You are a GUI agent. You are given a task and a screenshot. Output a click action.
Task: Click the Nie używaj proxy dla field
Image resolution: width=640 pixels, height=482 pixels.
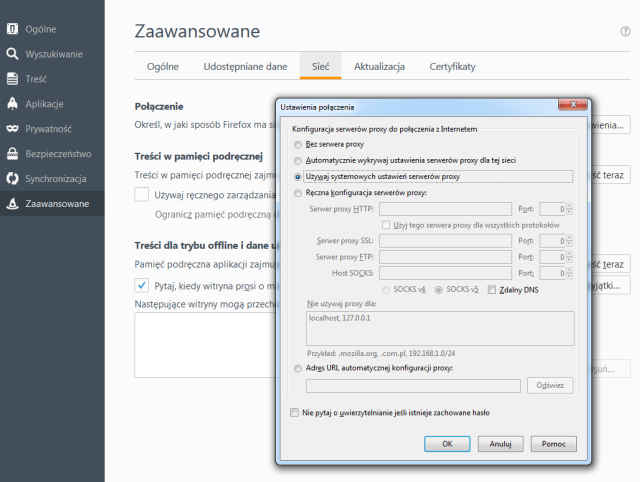tap(440, 328)
